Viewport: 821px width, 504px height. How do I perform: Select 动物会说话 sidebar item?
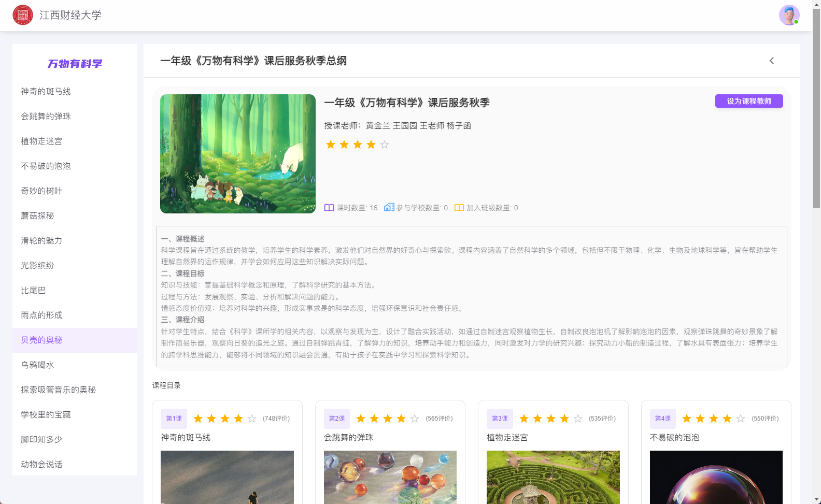pyautogui.click(x=75, y=464)
